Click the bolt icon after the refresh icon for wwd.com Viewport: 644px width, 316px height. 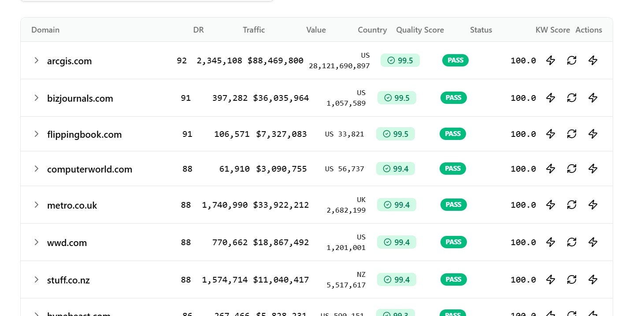click(593, 242)
